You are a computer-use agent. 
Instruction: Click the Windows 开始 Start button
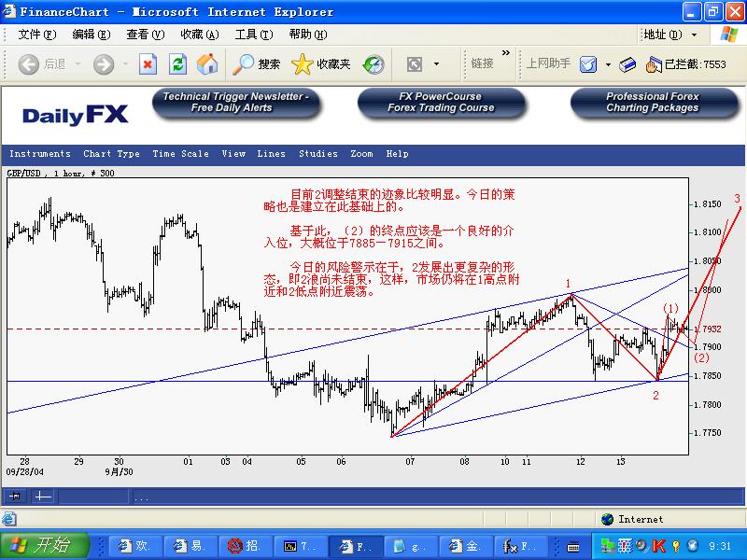pyautogui.click(x=45, y=545)
